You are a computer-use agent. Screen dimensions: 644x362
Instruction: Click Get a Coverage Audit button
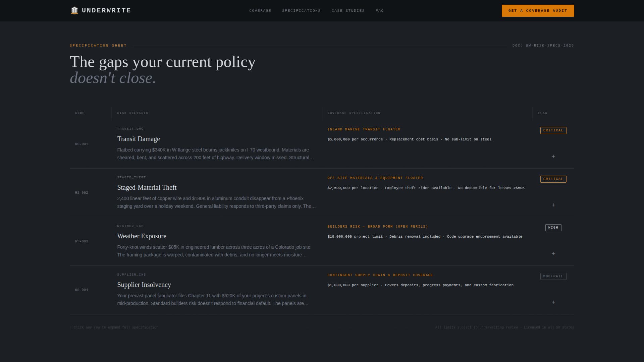pos(538,11)
